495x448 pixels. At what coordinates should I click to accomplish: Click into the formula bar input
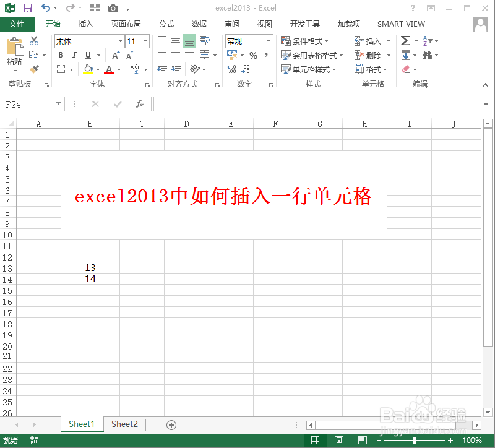coord(318,104)
